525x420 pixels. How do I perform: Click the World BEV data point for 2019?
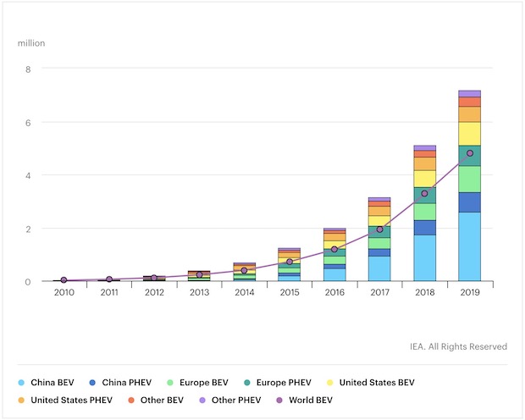pyautogui.click(x=470, y=153)
